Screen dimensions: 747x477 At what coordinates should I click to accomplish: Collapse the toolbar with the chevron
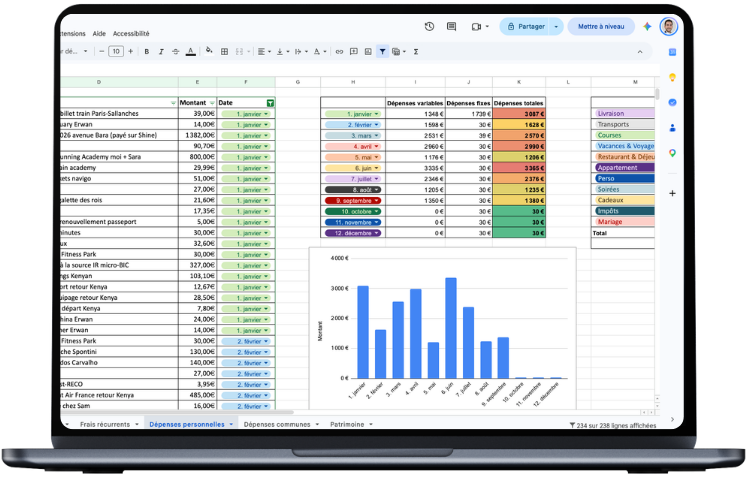640,51
